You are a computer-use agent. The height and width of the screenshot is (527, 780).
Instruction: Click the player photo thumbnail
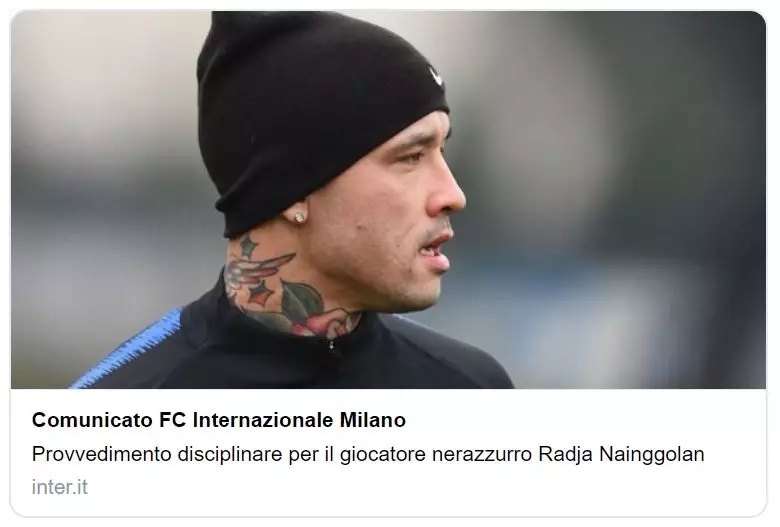tap(388, 200)
